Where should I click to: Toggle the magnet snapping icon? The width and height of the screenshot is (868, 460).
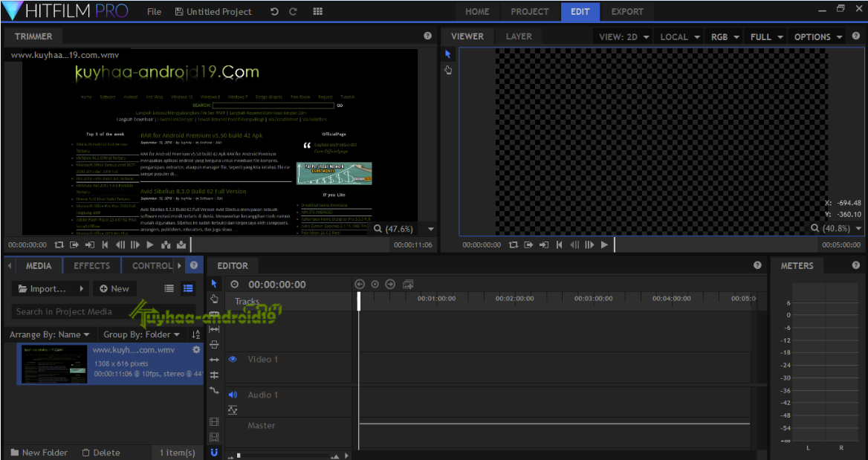[214, 453]
